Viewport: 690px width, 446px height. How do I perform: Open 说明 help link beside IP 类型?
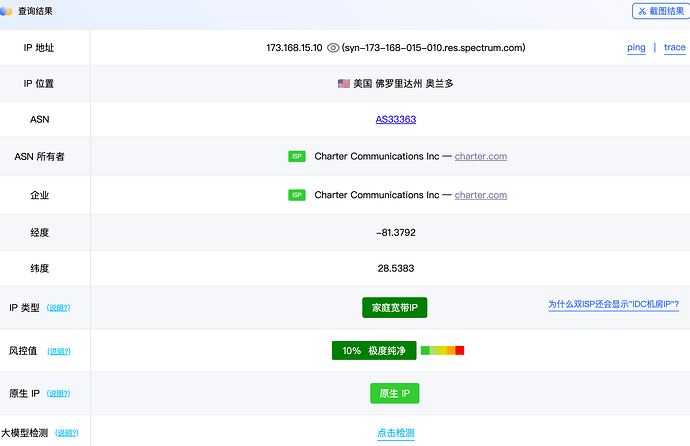[59, 308]
